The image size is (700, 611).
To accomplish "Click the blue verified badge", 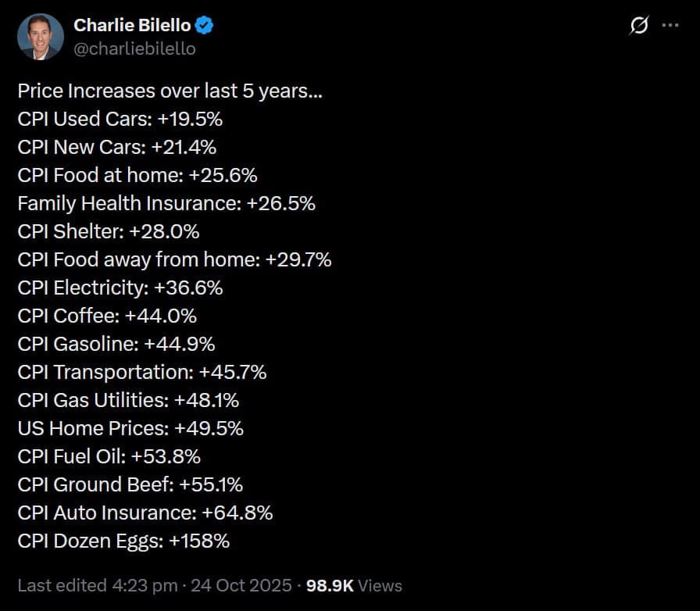I will 205,26.
